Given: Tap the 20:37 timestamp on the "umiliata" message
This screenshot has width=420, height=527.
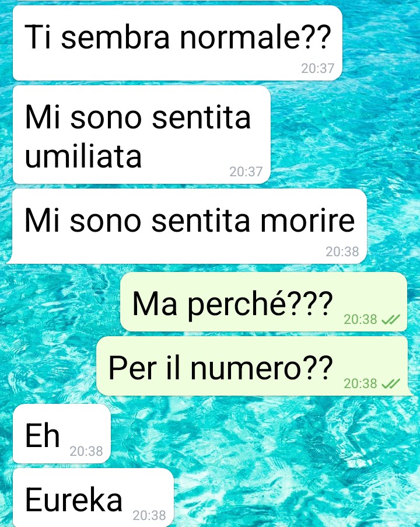Looking at the screenshot, I should pyautogui.click(x=246, y=172).
